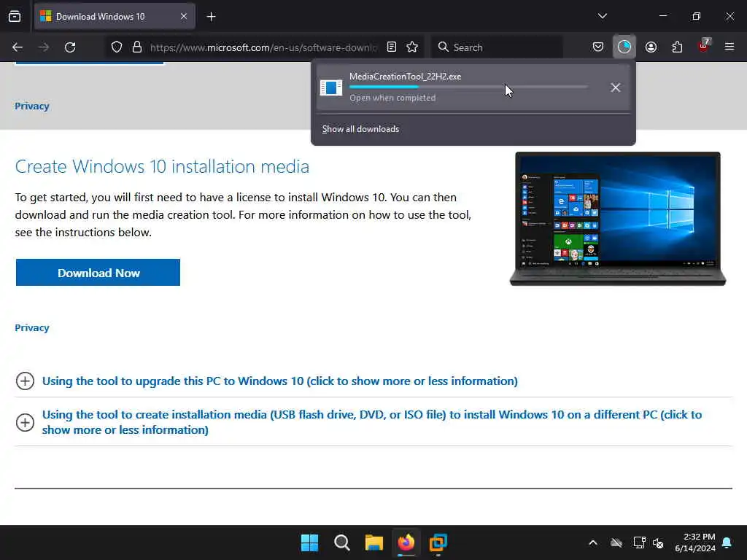Toggle the Downloads panel button
This screenshot has width=747, height=560.
click(624, 47)
